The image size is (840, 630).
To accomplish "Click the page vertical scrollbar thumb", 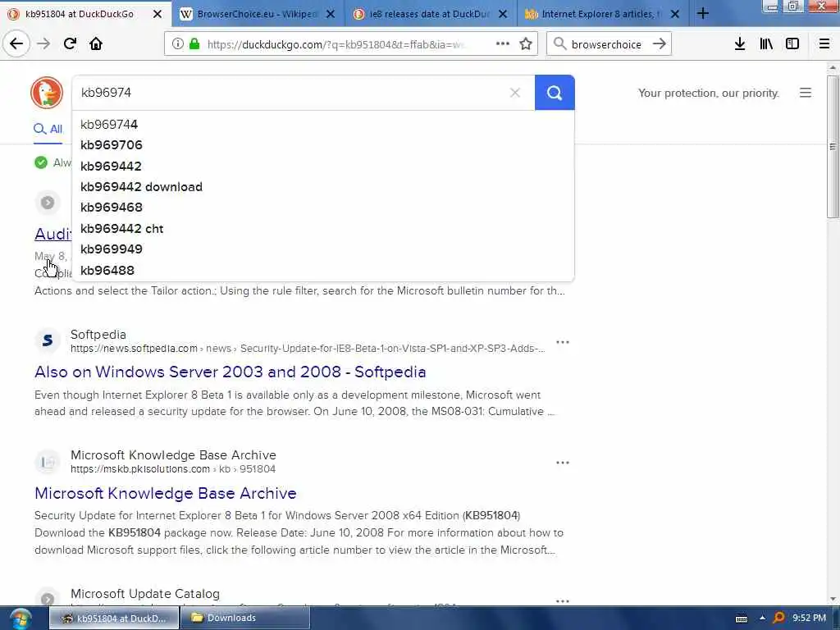I will click(x=832, y=146).
